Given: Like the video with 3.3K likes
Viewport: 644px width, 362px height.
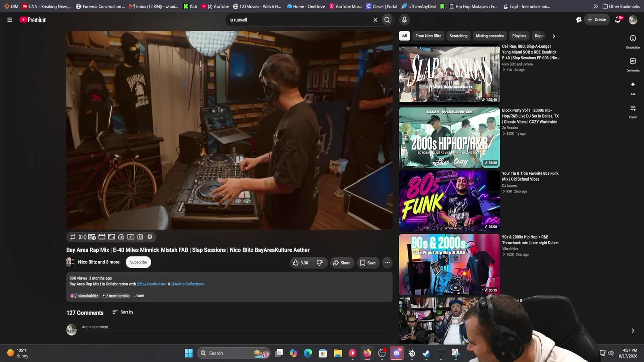Looking at the screenshot, I should tap(301, 263).
